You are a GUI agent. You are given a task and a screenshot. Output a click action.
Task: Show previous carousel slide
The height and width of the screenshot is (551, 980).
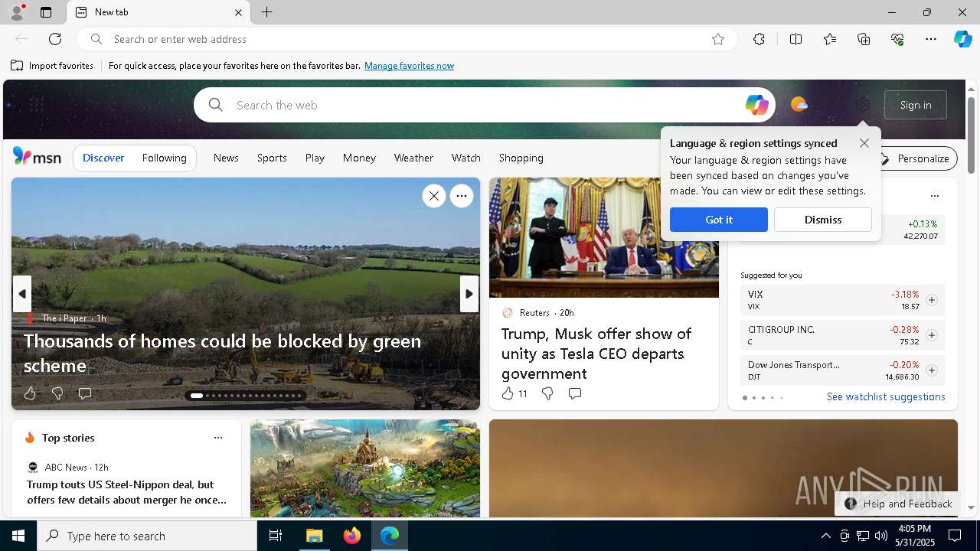click(21, 294)
